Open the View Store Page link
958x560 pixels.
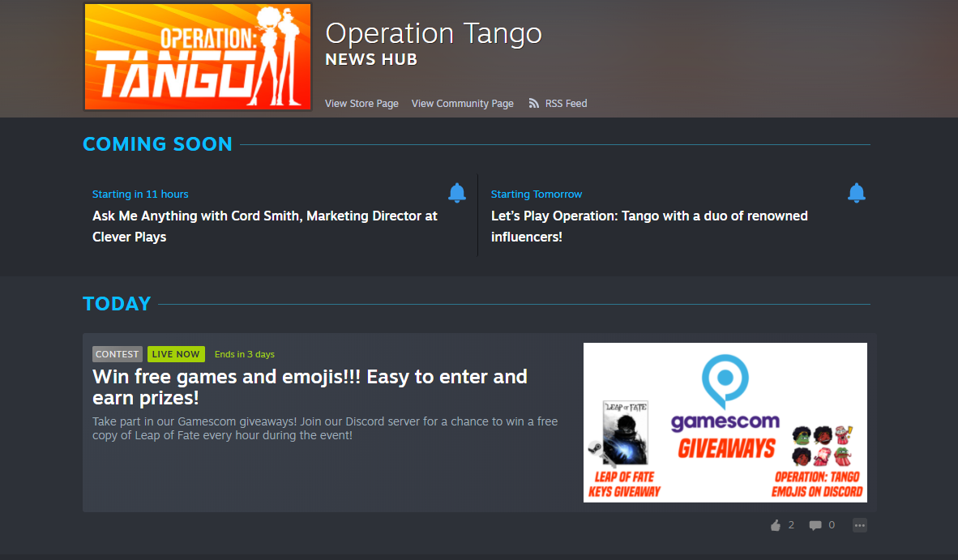tap(361, 104)
